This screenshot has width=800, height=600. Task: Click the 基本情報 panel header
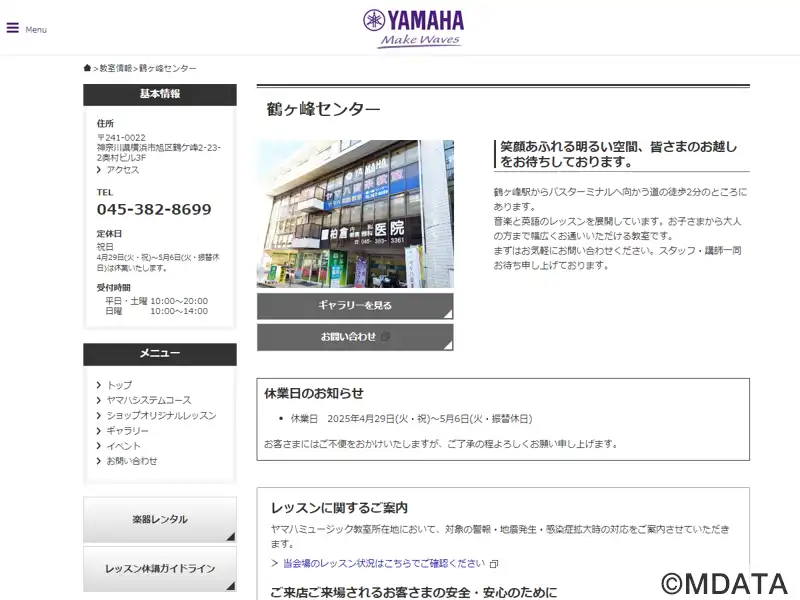(160, 94)
